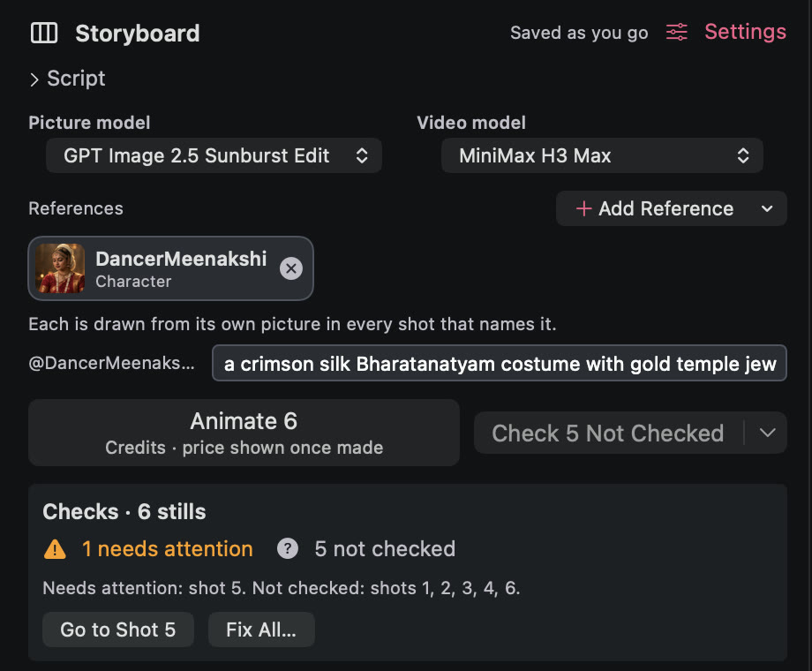This screenshot has height=671, width=812.
Task: Open the Picture model dropdown
Action: (214, 155)
